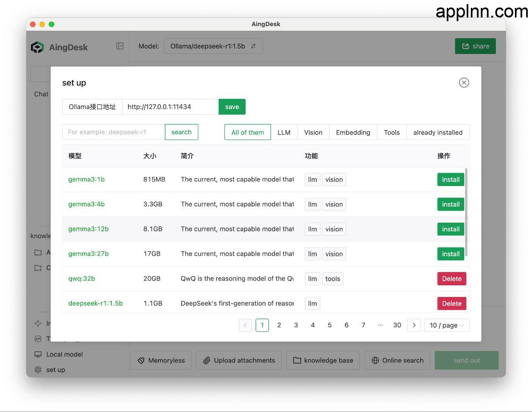Click the sidebar API icon
The width and height of the screenshot is (532, 412).
(38, 339)
